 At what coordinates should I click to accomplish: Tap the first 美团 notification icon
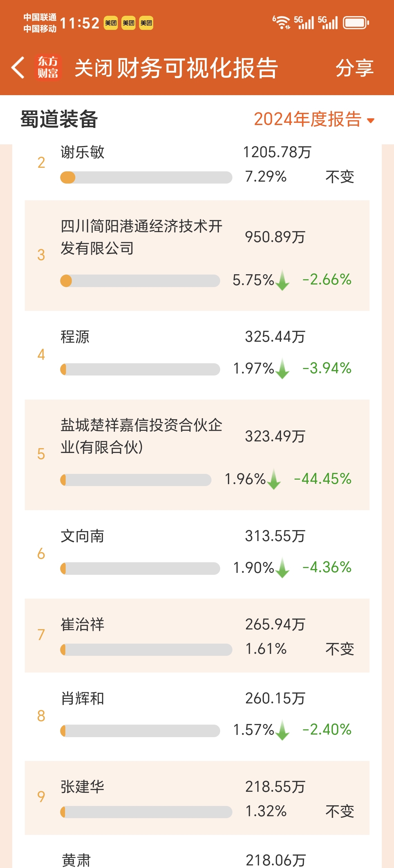tap(111, 23)
